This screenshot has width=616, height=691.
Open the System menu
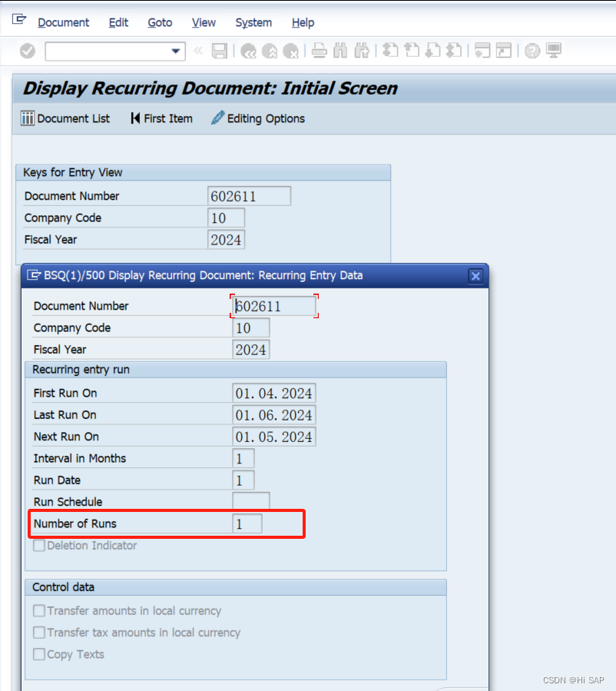[253, 22]
